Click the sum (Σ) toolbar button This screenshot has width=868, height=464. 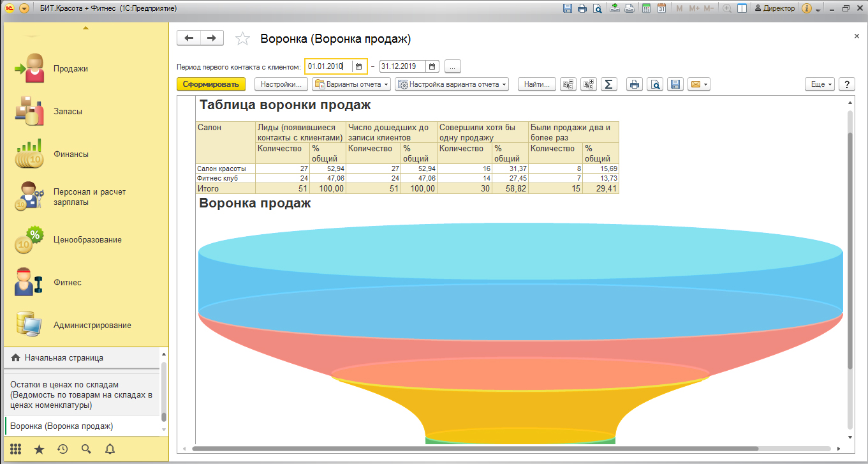click(x=609, y=84)
